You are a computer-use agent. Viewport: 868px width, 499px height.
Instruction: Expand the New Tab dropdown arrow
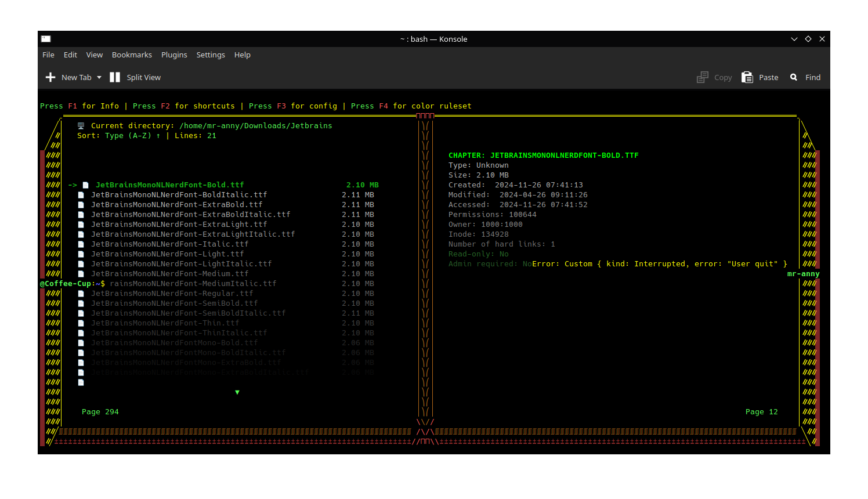coord(99,77)
